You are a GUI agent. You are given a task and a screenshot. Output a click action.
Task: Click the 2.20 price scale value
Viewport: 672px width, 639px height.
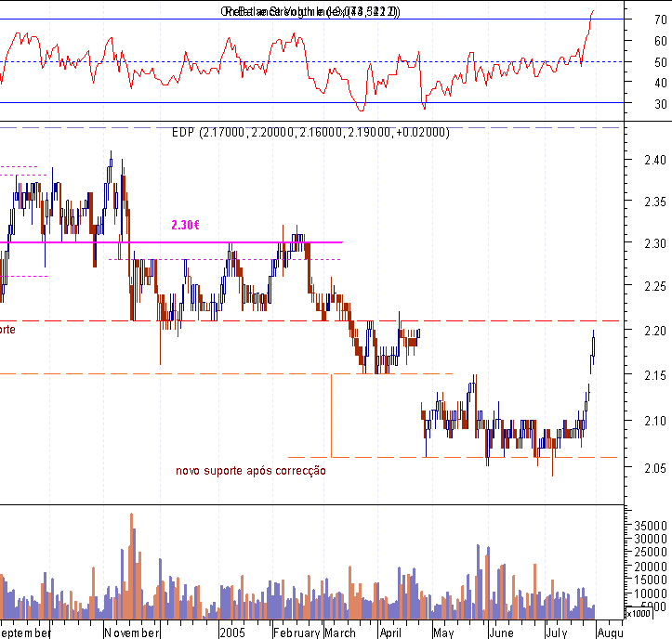(x=655, y=331)
